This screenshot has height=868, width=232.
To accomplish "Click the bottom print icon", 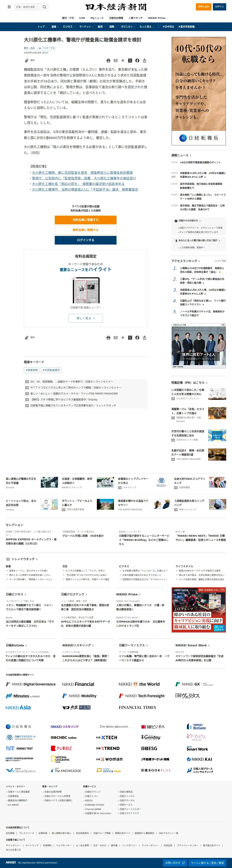I will [x=108, y=338].
